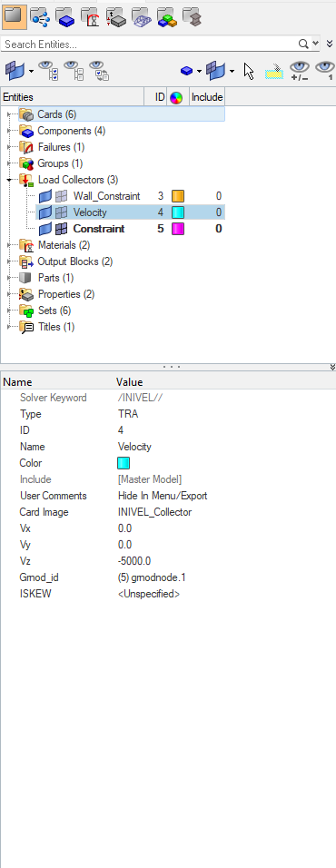This screenshot has height=868, width=336.
Task: Open the Property view folder icon
Action: click(x=115, y=18)
